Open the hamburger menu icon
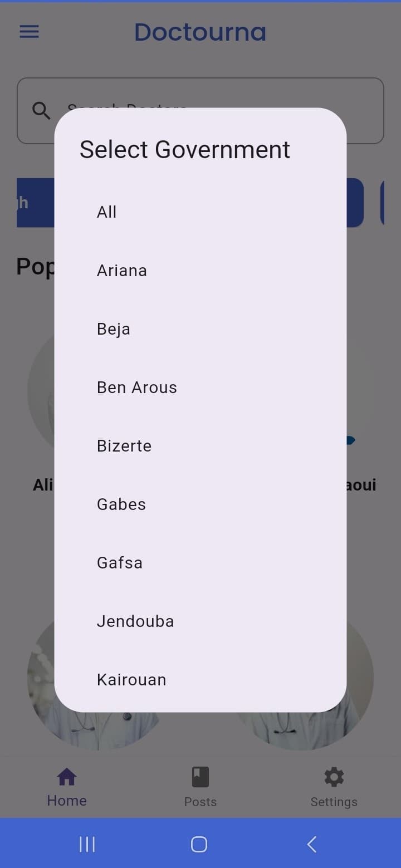The width and height of the screenshot is (401, 868). (29, 32)
